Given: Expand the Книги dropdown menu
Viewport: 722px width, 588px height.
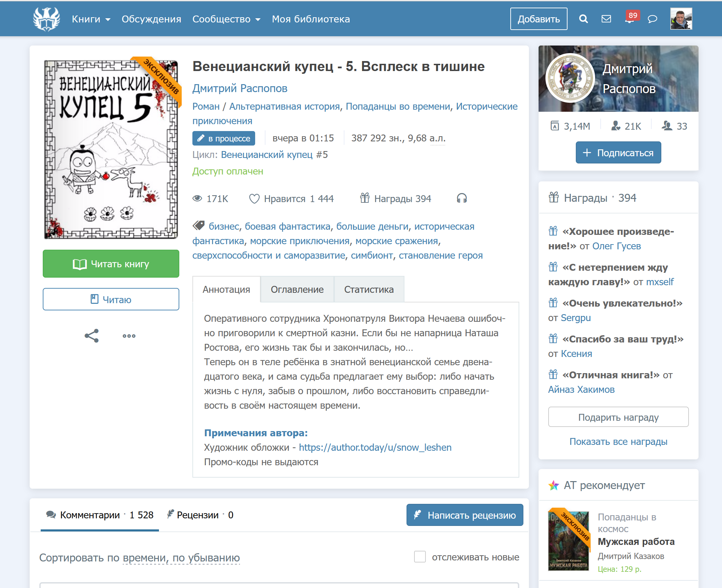Looking at the screenshot, I should (91, 19).
